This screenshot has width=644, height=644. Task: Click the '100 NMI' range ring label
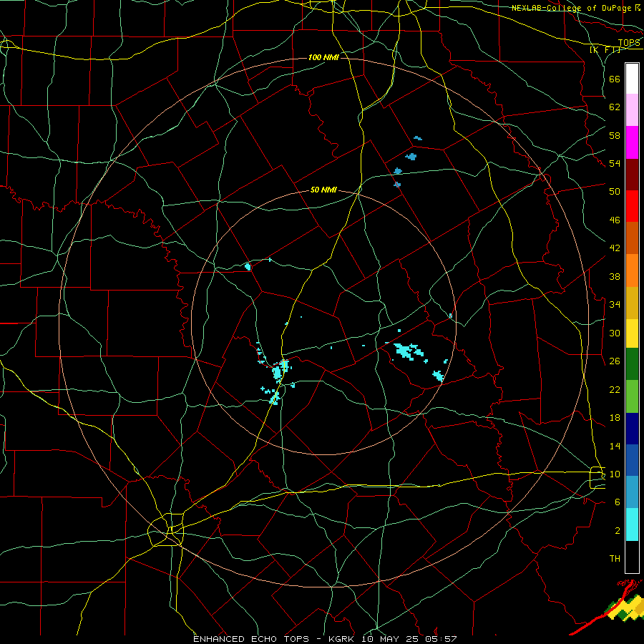323,57
